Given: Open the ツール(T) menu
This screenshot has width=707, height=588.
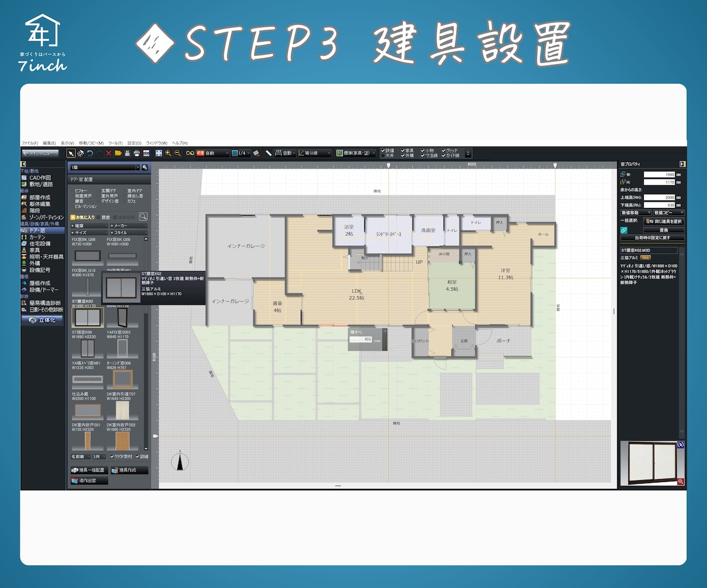Looking at the screenshot, I should pos(115,143).
